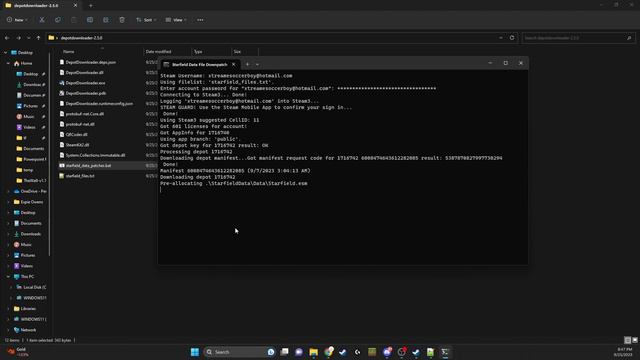The image size is (640, 360).
Task: Switch Explorer to the large thumbnails layout
Action: [x=635, y=340]
